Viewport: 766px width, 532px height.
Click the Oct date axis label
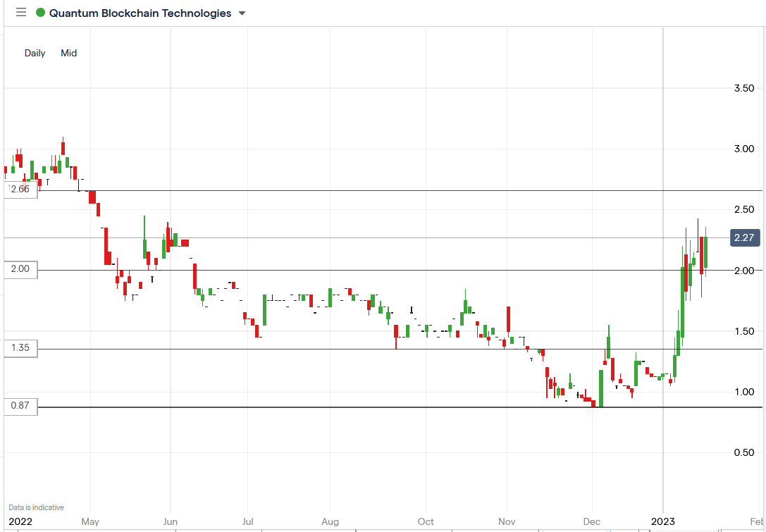pos(426,521)
